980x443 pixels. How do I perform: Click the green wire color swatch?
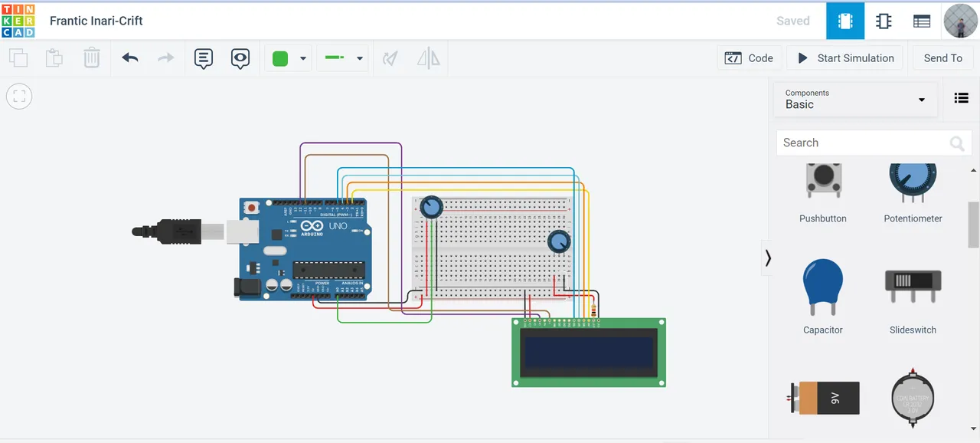(x=280, y=58)
